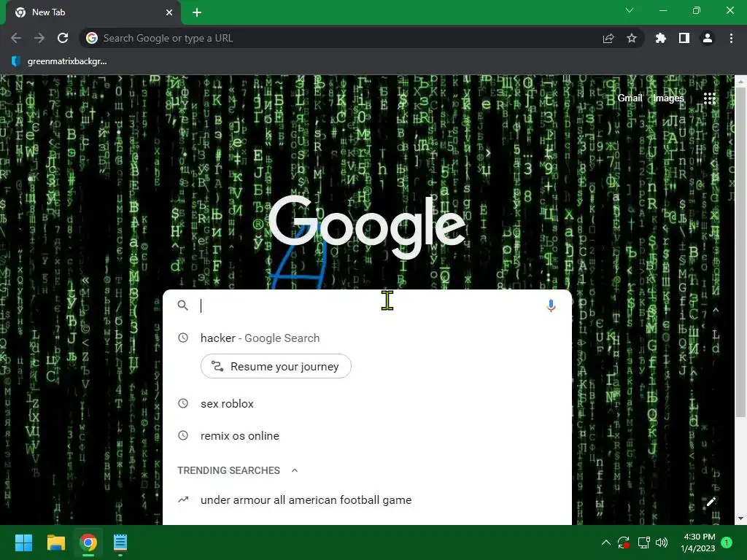747x560 pixels.
Task: Click the Chrome taskbar icon
Action: coord(88,542)
